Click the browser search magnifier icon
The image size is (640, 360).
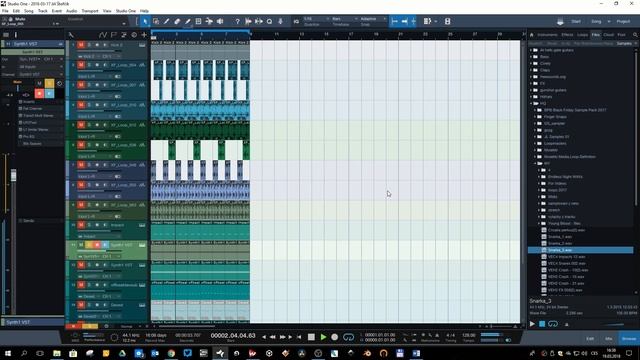pyautogui.click(x=635, y=35)
